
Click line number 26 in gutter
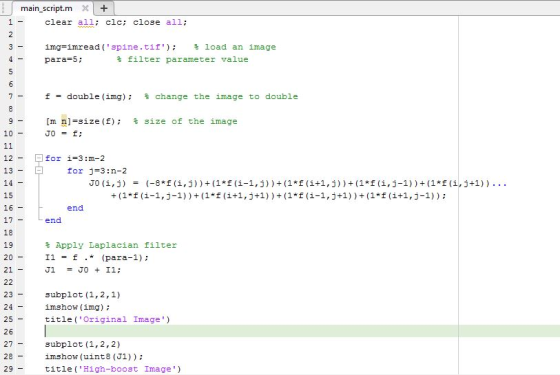point(8,331)
